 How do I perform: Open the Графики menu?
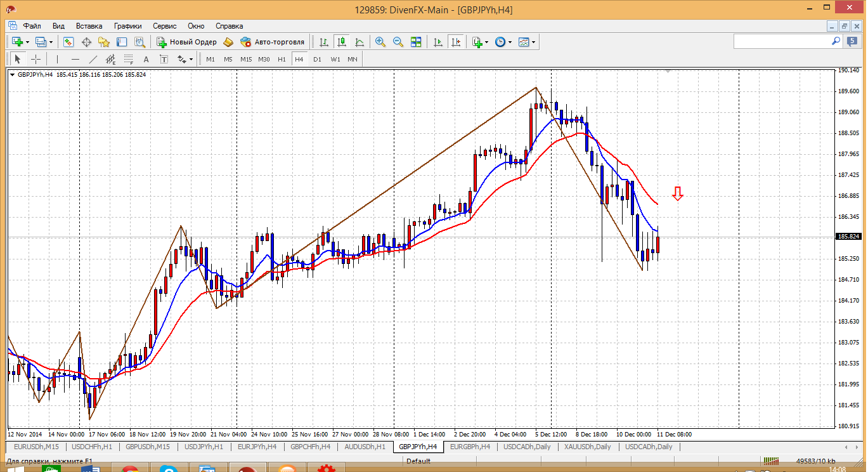127,26
